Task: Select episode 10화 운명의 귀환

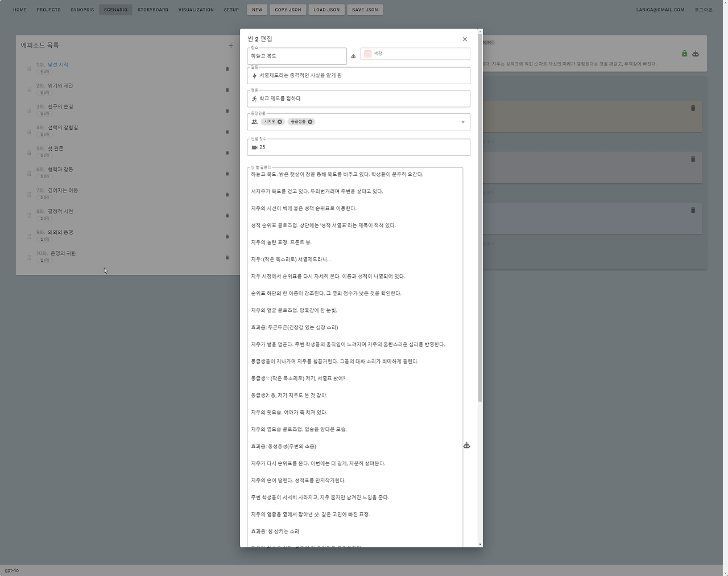Action: tap(56, 253)
